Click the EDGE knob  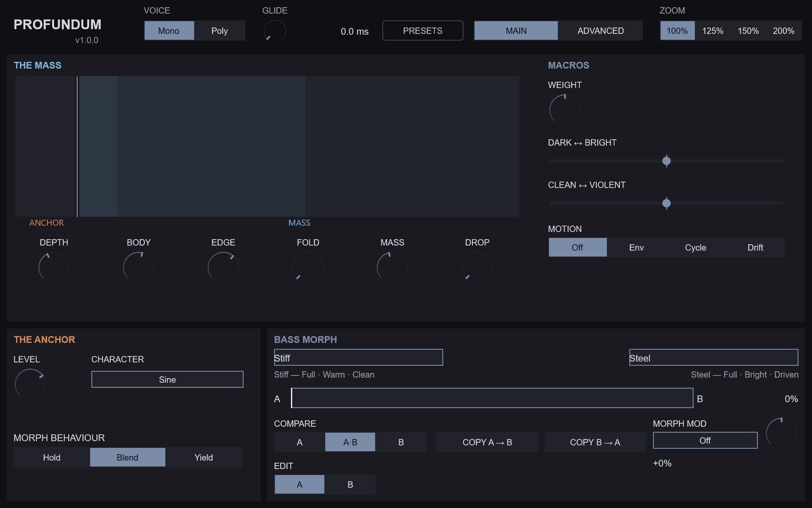click(x=223, y=267)
